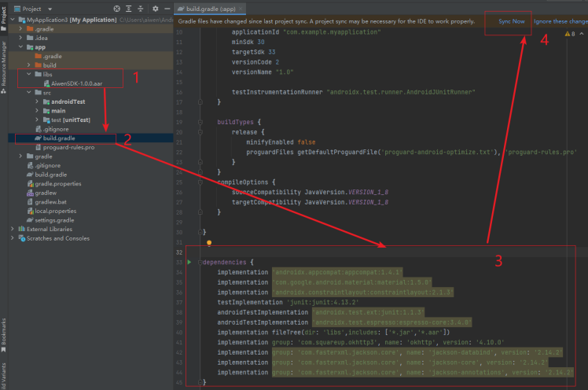588x390 pixels.
Task: Collapse the src folder
Action: (29, 92)
